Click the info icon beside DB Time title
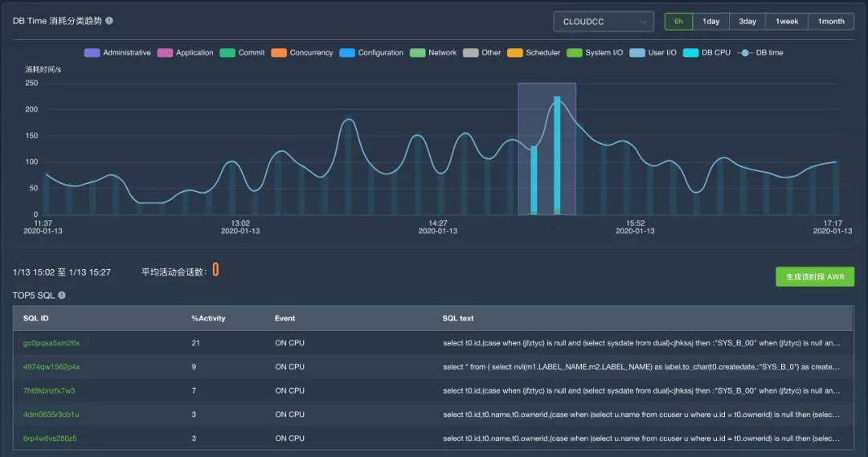868x457 pixels. 109,21
